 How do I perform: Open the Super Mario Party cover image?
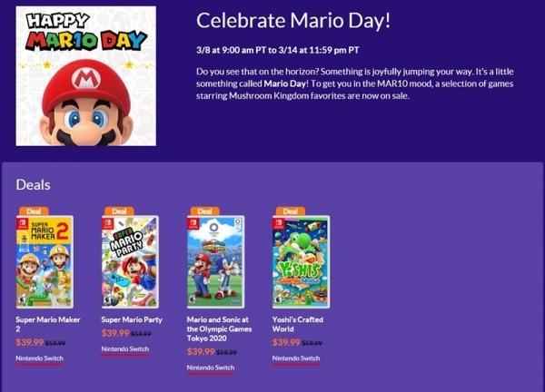coord(130,262)
